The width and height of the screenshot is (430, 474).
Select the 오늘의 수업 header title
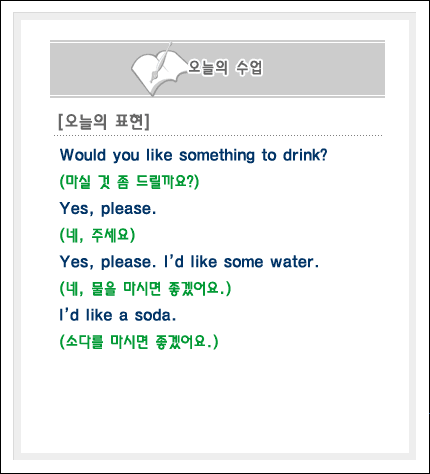point(225,68)
